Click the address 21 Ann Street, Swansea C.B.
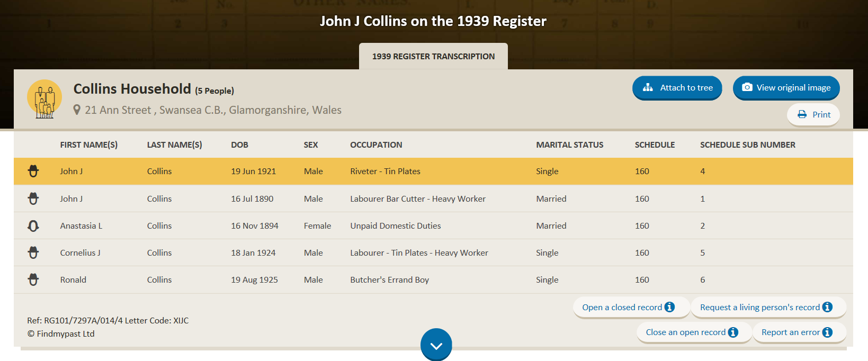Viewport: 868px width, 361px height. pos(213,110)
